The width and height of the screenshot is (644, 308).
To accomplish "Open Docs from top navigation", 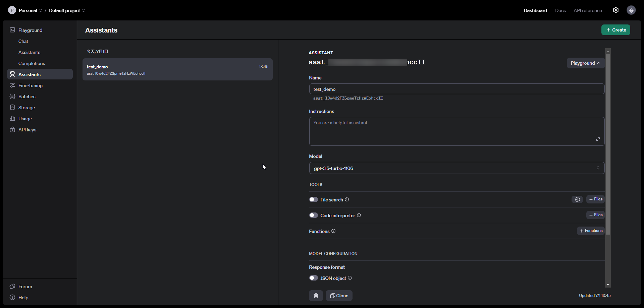I will coord(560,10).
